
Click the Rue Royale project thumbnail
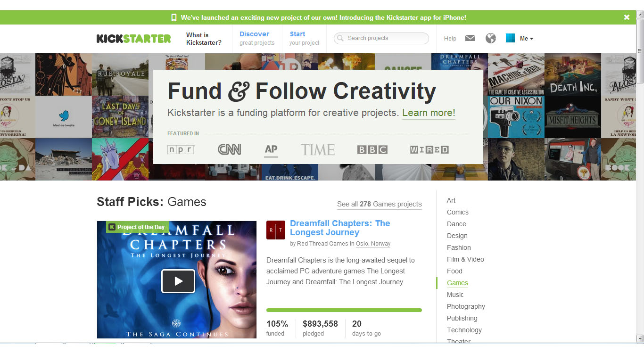[120, 74]
